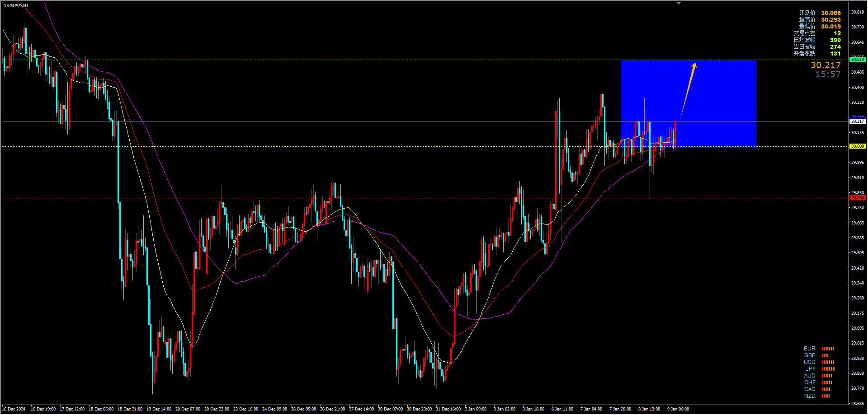Click the 17 Dec 12:00 time axis label
This screenshot has width=868, height=415.
[x=72, y=409]
